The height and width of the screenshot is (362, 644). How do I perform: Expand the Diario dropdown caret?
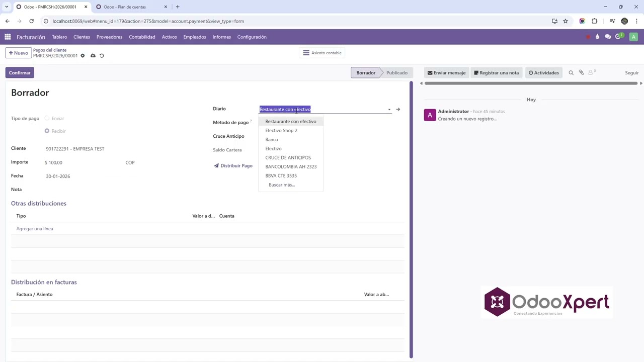tap(389, 109)
